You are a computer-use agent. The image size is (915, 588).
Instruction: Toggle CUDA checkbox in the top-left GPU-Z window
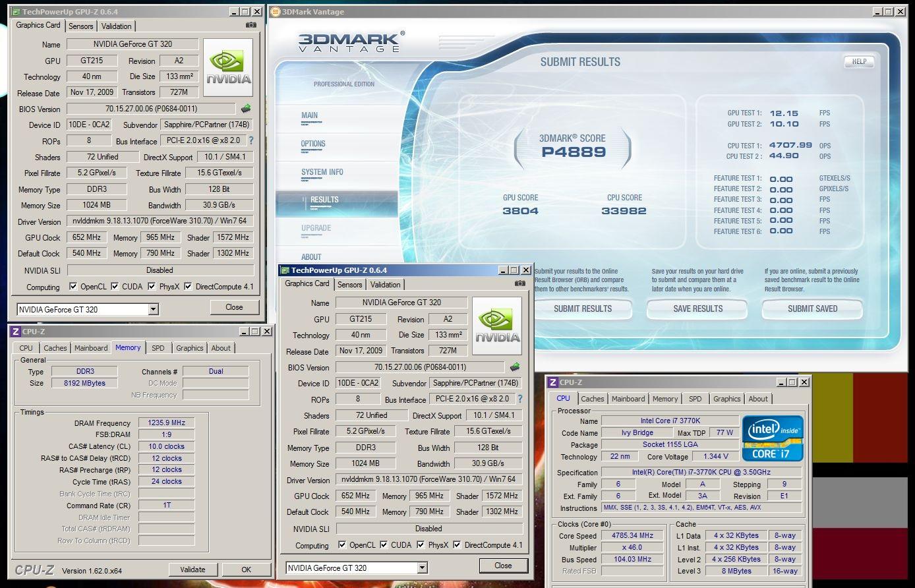click(115, 287)
